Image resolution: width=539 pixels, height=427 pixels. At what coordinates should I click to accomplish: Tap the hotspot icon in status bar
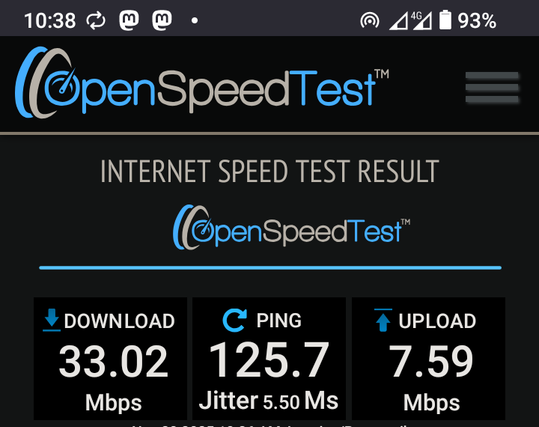pyautogui.click(x=370, y=21)
